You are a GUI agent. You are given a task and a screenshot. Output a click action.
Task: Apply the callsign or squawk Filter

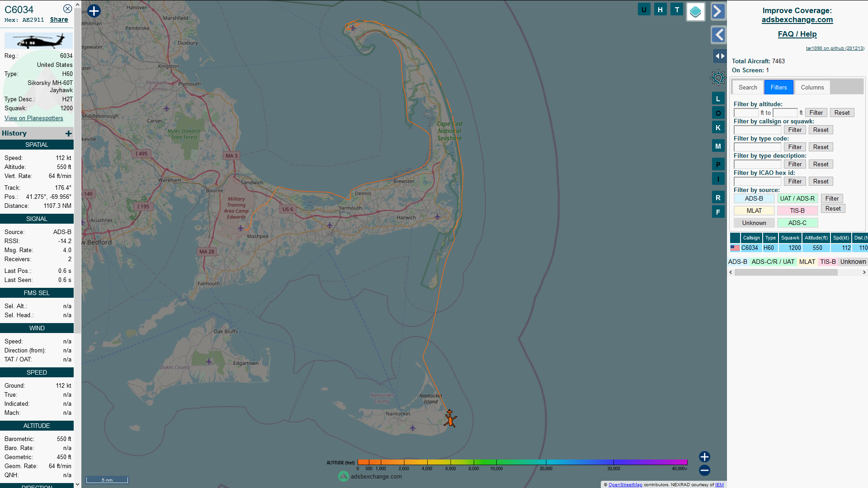[795, 130]
